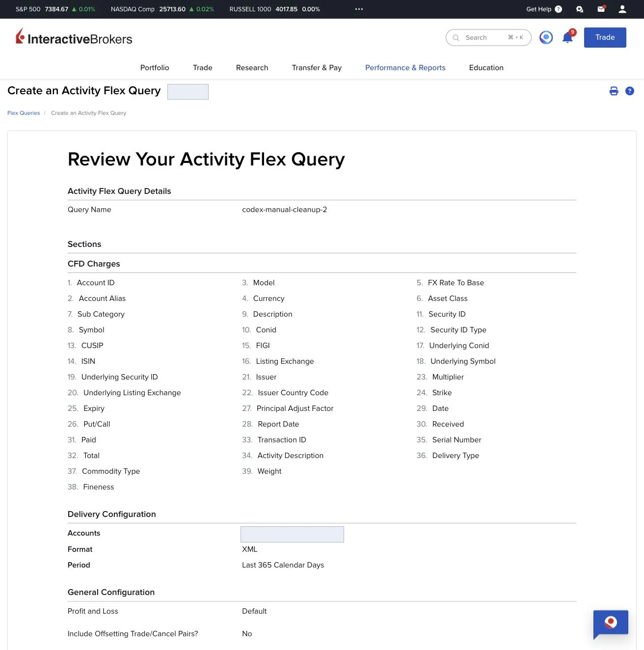Click the Issuer Country Code field

293,393
